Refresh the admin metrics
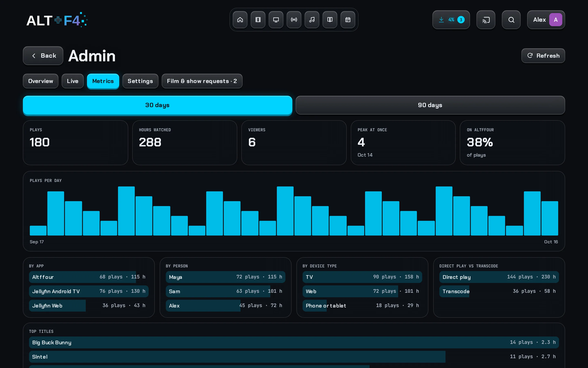588x368 pixels. (543, 56)
